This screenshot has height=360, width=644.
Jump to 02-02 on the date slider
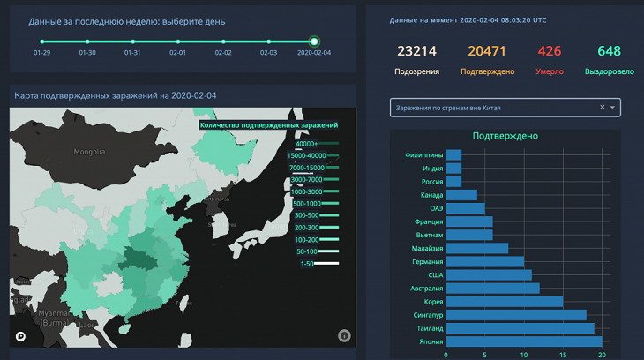223,41
